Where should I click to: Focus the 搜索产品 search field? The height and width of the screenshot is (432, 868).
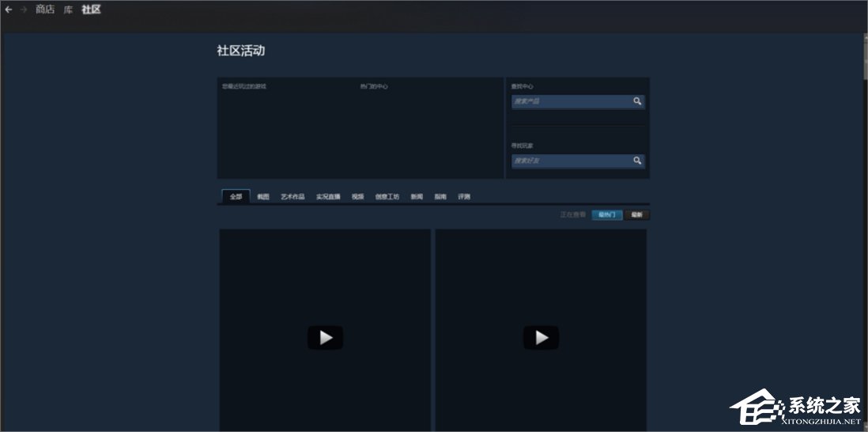(571, 101)
